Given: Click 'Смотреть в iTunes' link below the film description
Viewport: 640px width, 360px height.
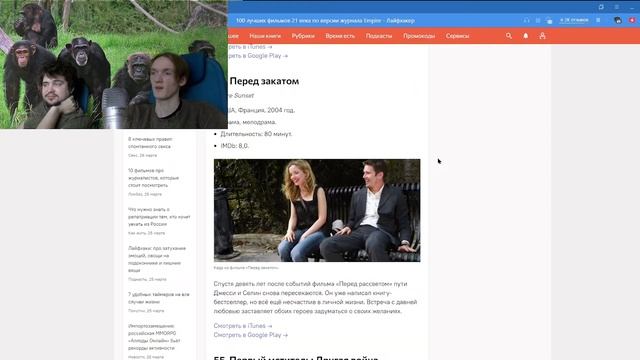Looking at the screenshot, I should [x=243, y=326].
